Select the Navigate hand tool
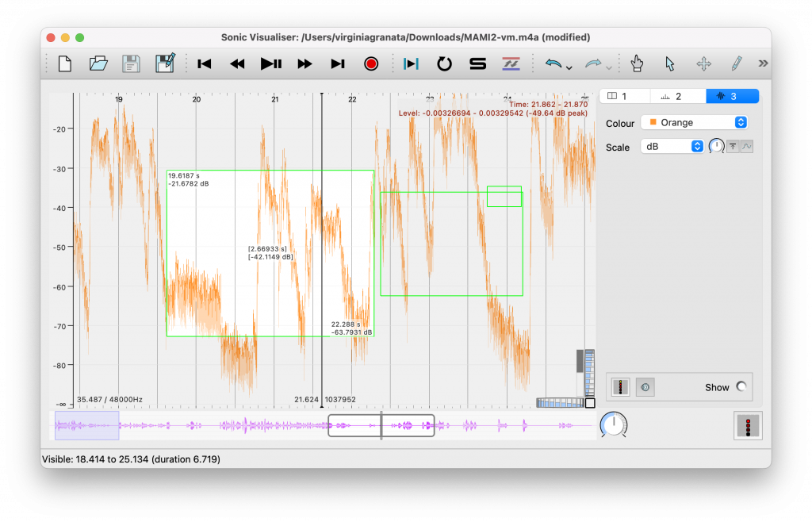812x522 pixels. [637, 63]
